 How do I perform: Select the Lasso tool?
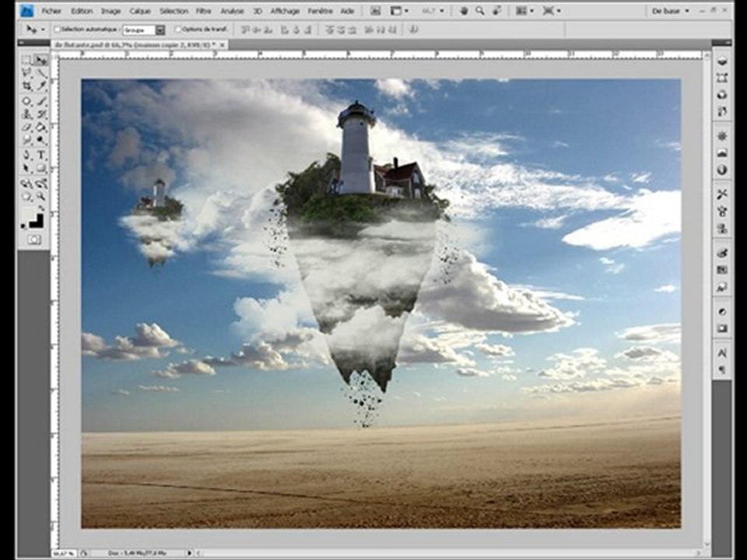[x=26, y=73]
